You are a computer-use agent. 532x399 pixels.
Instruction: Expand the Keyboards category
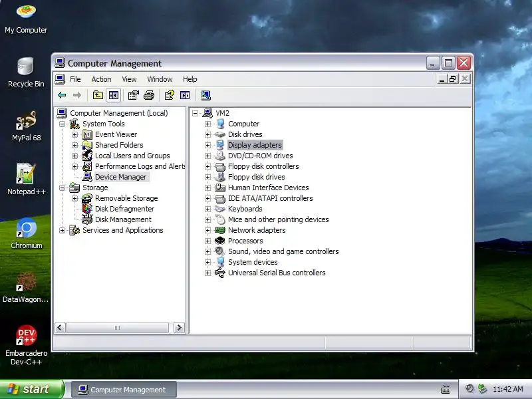(x=207, y=209)
